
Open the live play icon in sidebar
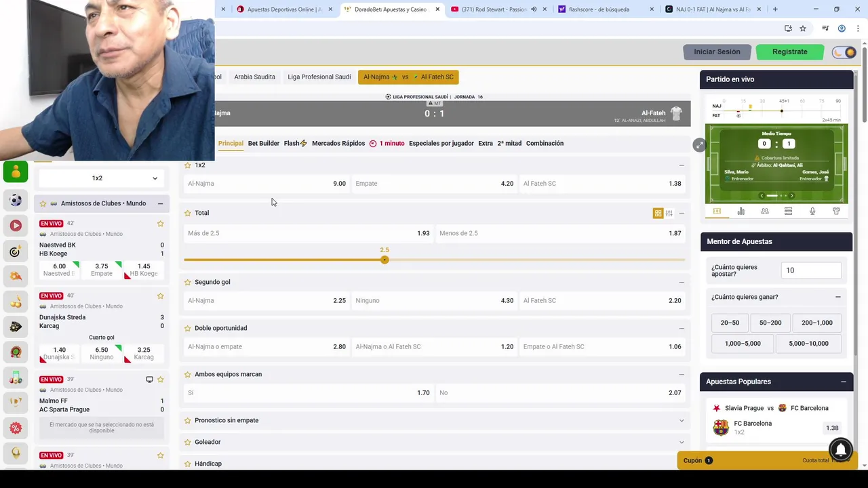coord(16,226)
